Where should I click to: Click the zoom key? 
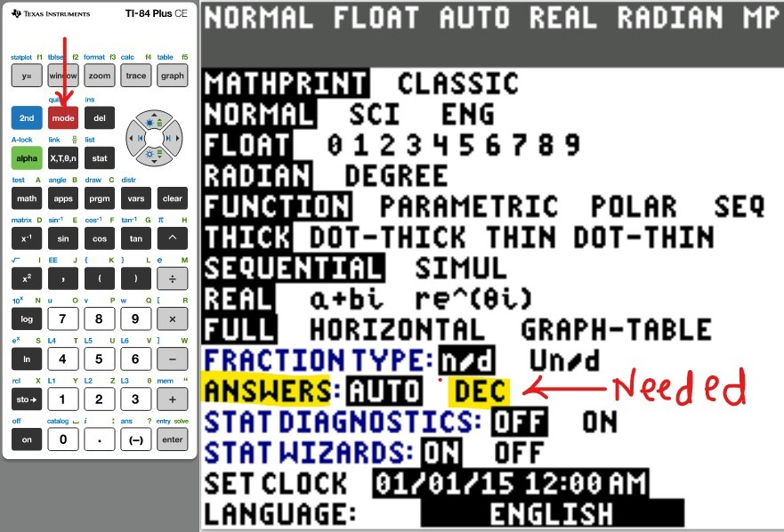pos(100,76)
